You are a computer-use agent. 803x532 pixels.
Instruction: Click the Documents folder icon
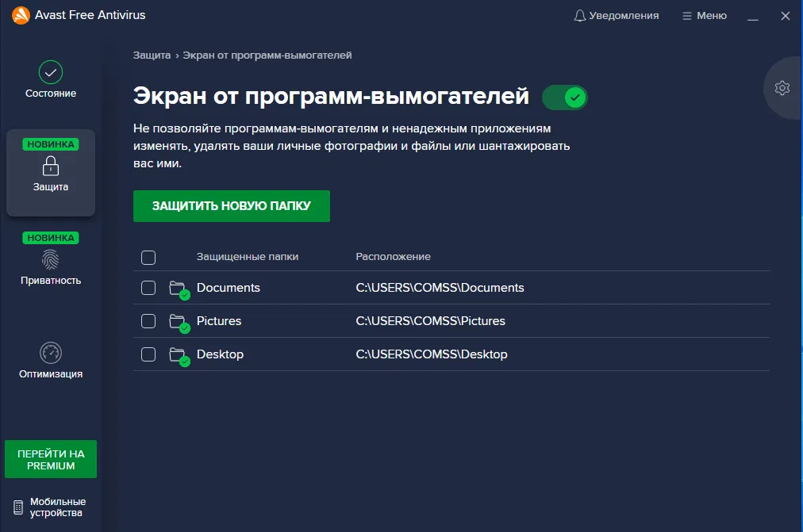tap(179, 289)
